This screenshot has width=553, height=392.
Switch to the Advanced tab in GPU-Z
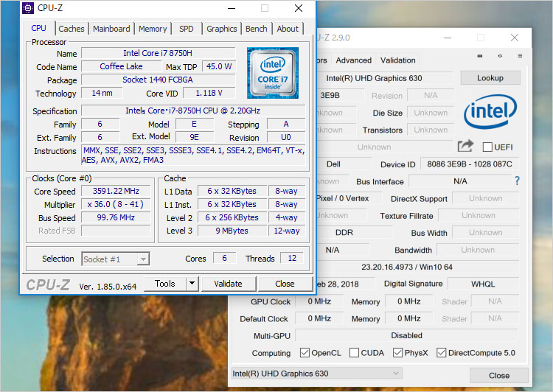(x=353, y=60)
